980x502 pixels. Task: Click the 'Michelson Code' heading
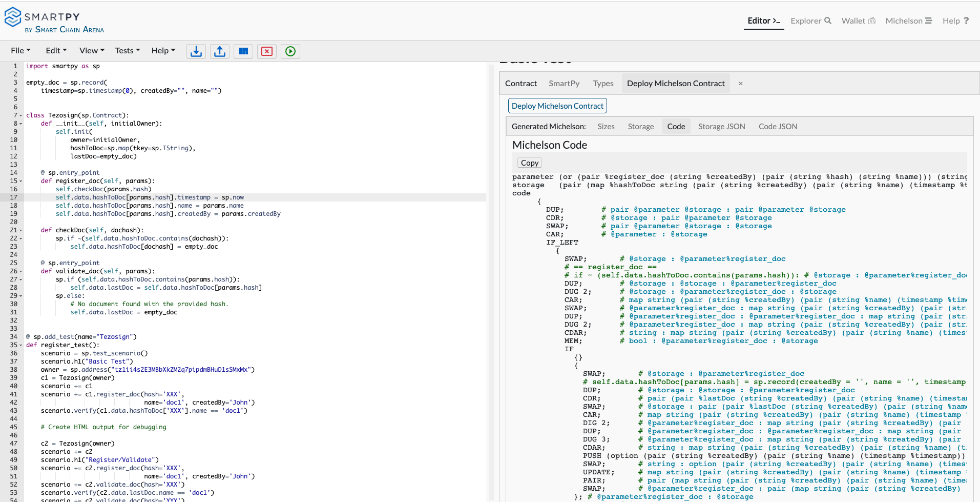point(550,145)
